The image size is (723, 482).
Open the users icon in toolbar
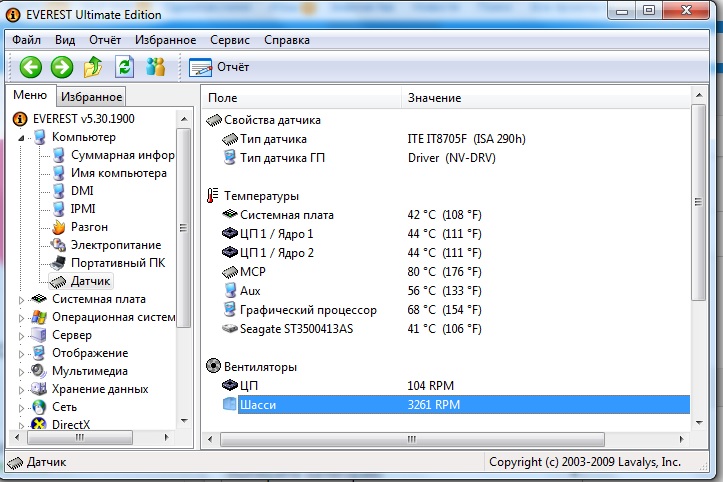pyautogui.click(x=155, y=67)
